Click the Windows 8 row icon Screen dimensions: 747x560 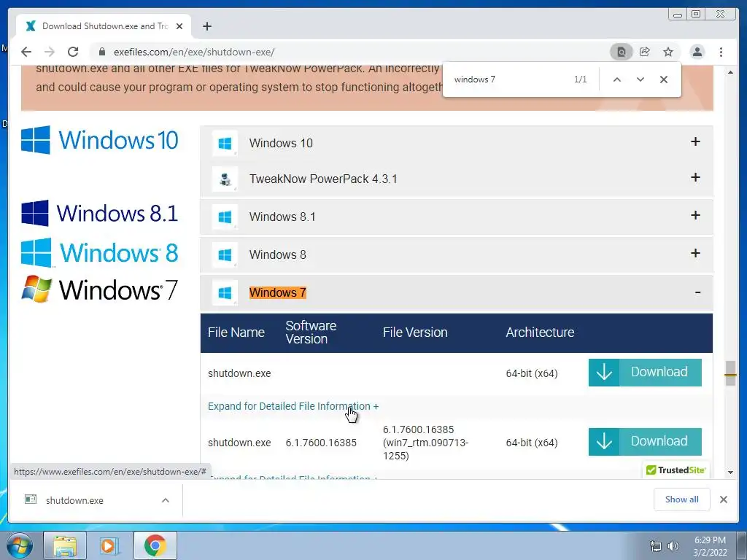point(225,254)
